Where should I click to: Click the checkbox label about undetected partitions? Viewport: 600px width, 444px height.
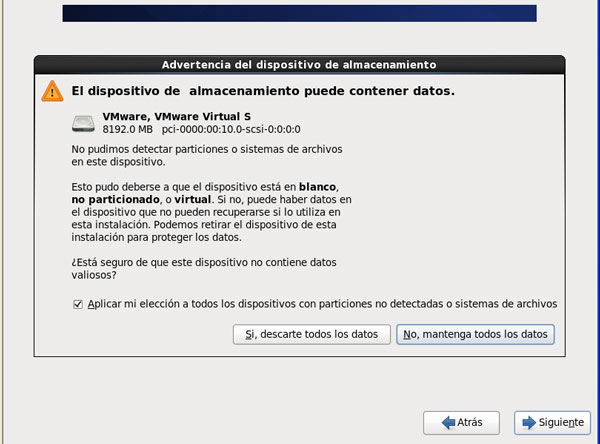click(x=322, y=304)
